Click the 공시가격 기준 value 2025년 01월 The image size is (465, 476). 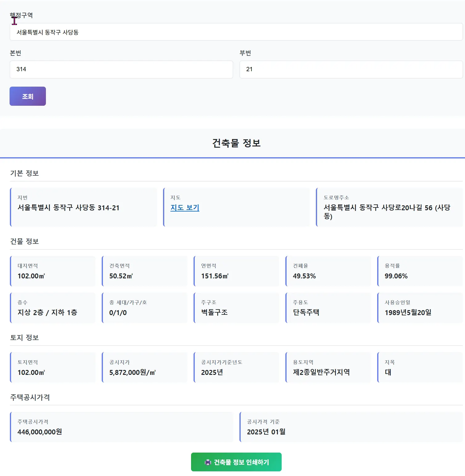click(266, 432)
